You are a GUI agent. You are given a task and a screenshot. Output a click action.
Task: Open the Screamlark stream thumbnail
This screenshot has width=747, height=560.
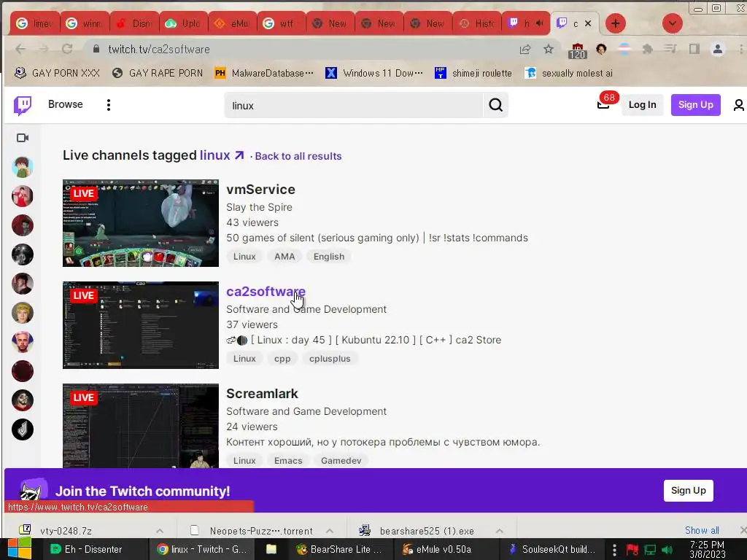(x=141, y=426)
